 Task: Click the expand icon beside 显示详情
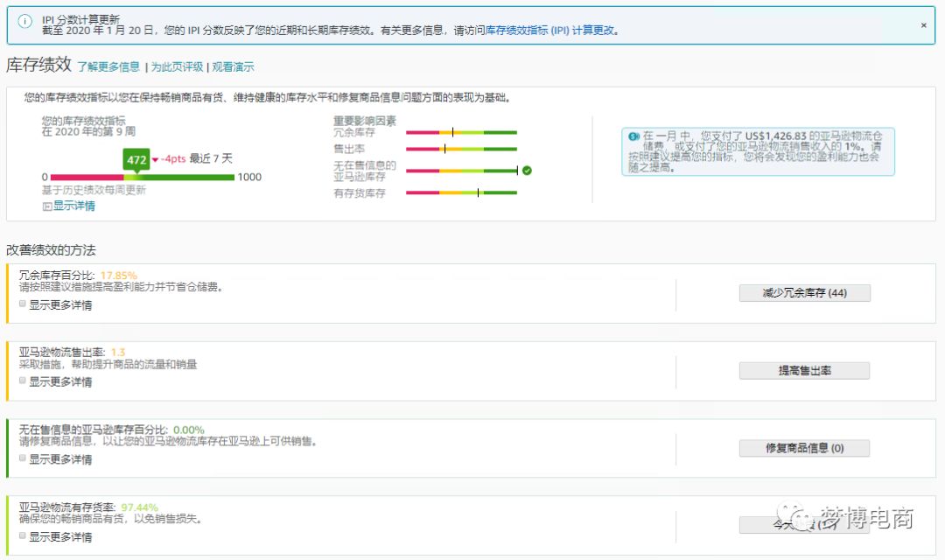(46, 206)
